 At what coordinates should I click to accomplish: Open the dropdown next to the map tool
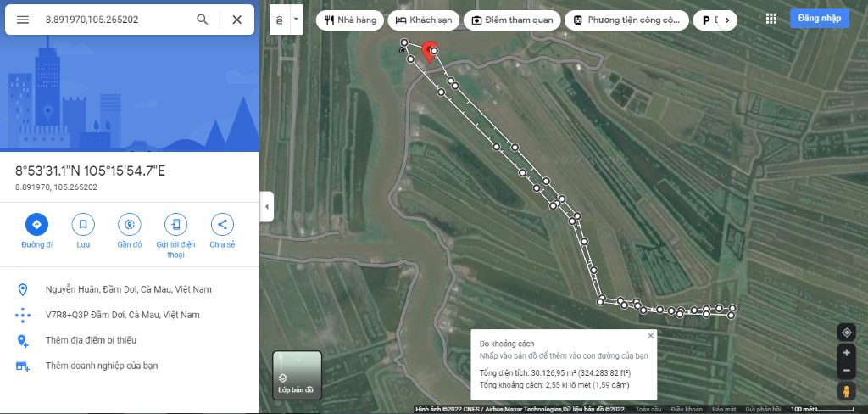(x=296, y=19)
